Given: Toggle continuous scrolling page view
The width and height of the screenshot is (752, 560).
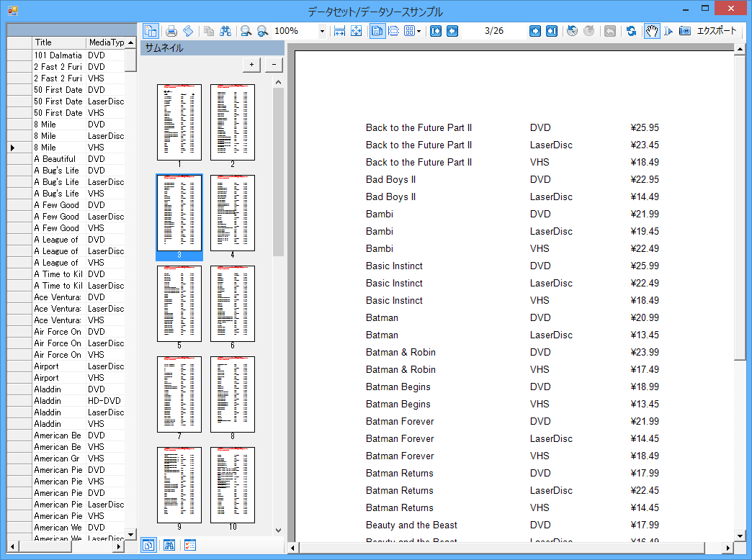Looking at the screenshot, I should [x=394, y=31].
